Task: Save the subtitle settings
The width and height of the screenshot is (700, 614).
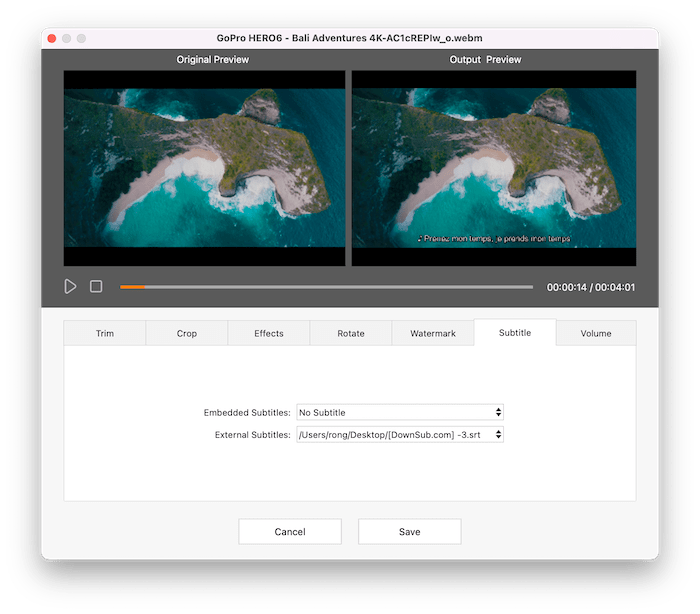Action: pyautogui.click(x=409, y=531)
